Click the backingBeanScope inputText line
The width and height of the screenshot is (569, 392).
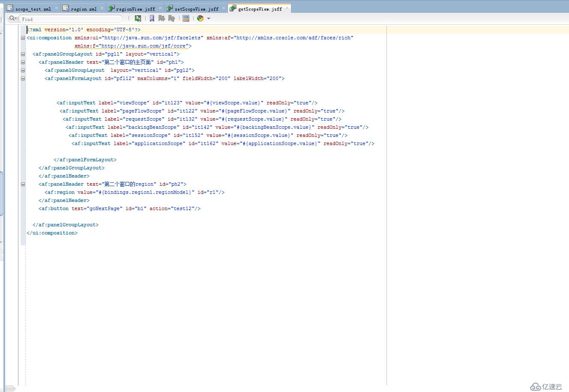point(217,127)
